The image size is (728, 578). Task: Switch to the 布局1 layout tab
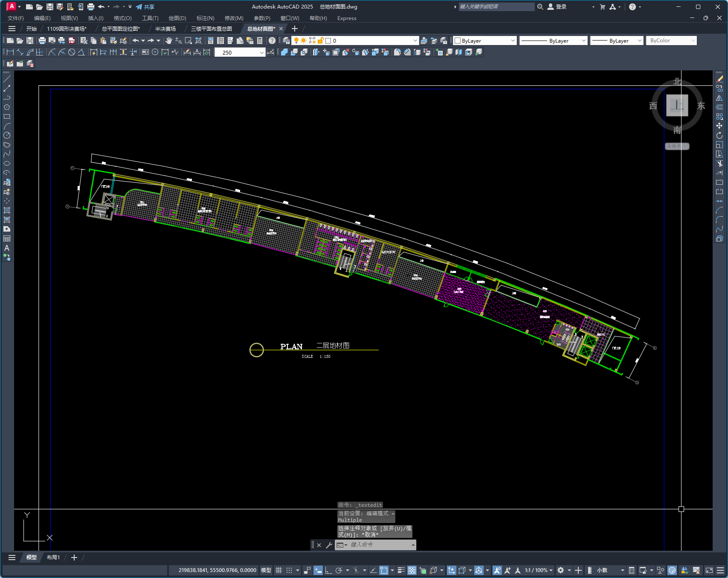click(x=53, y=558)
